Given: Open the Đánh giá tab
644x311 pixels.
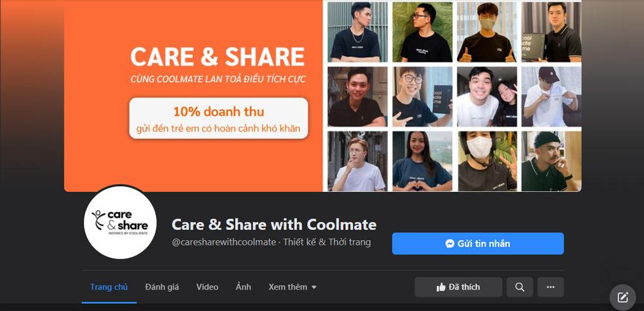Looking at the screenshot, I should (162, 287).
